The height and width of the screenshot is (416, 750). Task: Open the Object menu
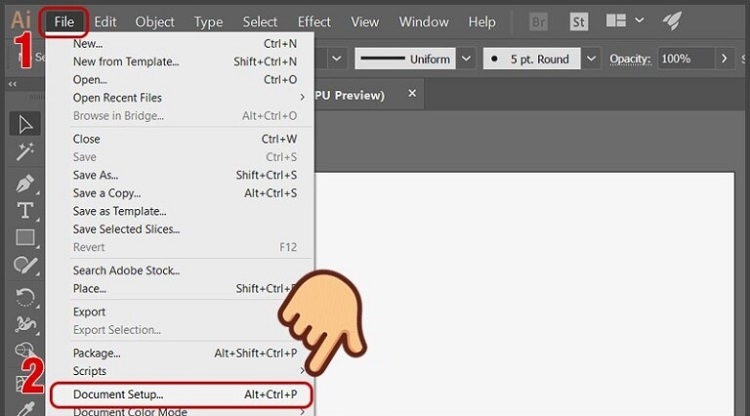[x=154, y=22]
